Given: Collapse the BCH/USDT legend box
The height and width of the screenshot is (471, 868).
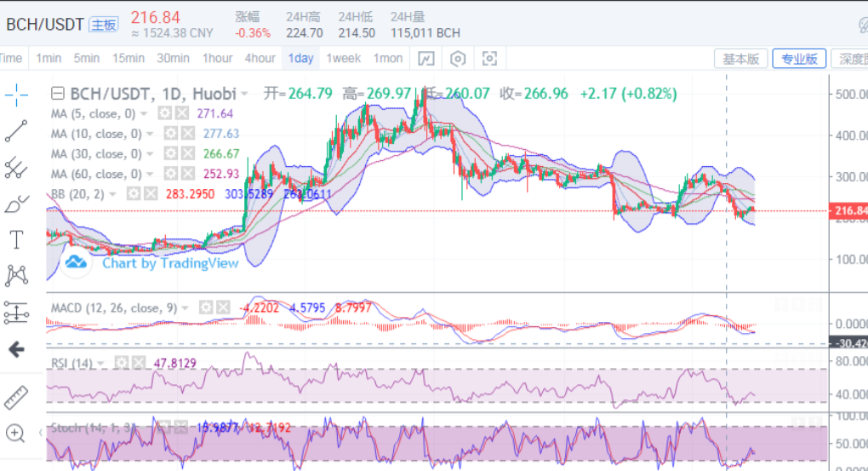Looking at the screenshot, I should (x=58, y=94).
